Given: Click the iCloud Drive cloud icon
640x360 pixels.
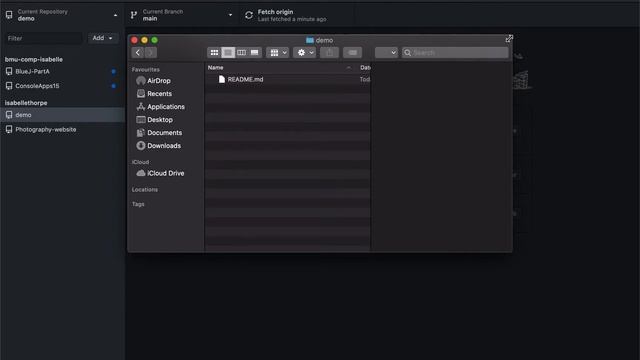Looking at the screenshot, I should click(141, 173).
